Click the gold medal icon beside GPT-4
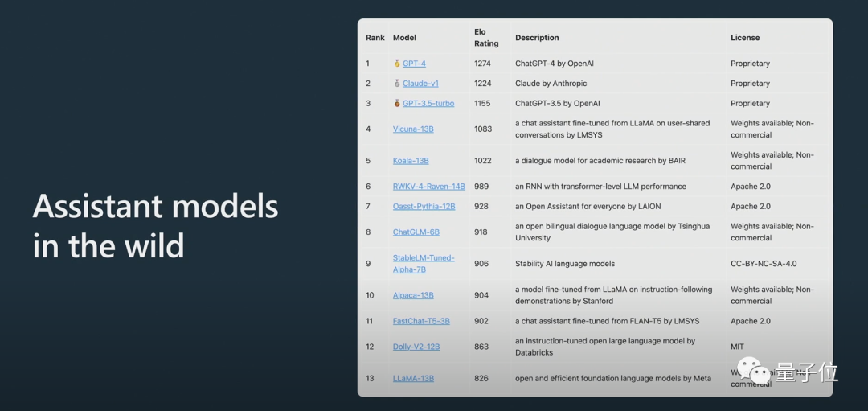Image resolution: width=868 pixels, height=411 pixels. click(x=397, y=64)
